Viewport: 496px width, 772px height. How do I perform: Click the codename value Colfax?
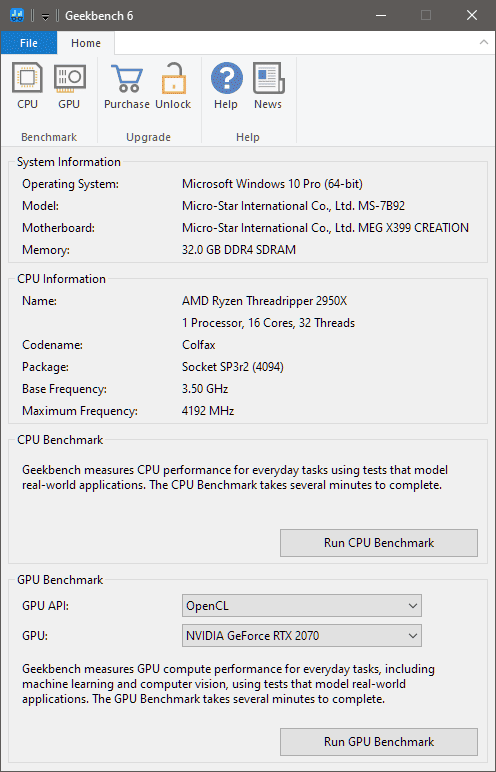[x=198, y=345]
